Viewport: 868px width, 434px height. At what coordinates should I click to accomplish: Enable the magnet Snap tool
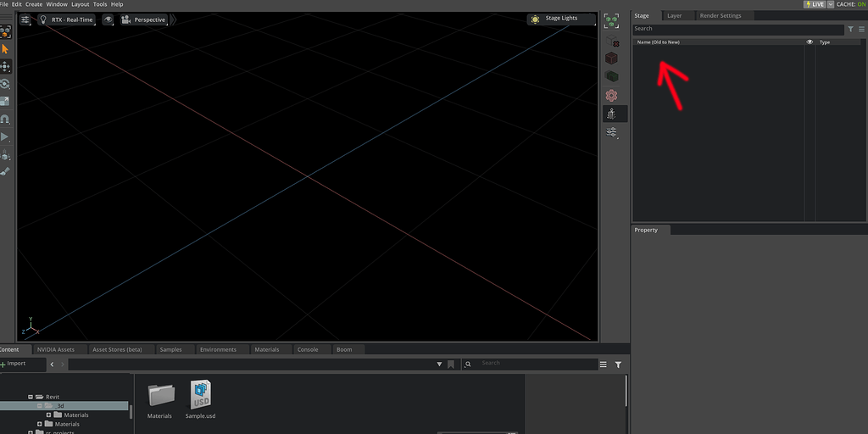pos(5,120)
